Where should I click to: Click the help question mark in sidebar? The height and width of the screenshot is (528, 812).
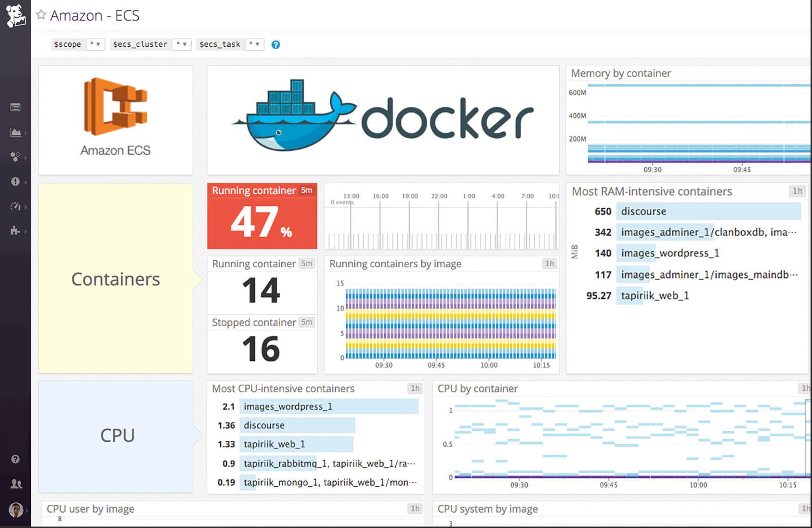[x=15, y=459]
